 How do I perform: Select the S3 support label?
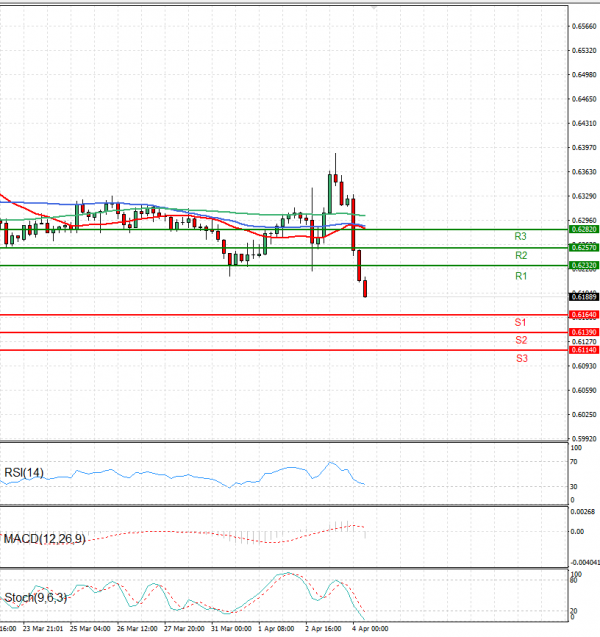pyautogui.click(x=521, y=358)
